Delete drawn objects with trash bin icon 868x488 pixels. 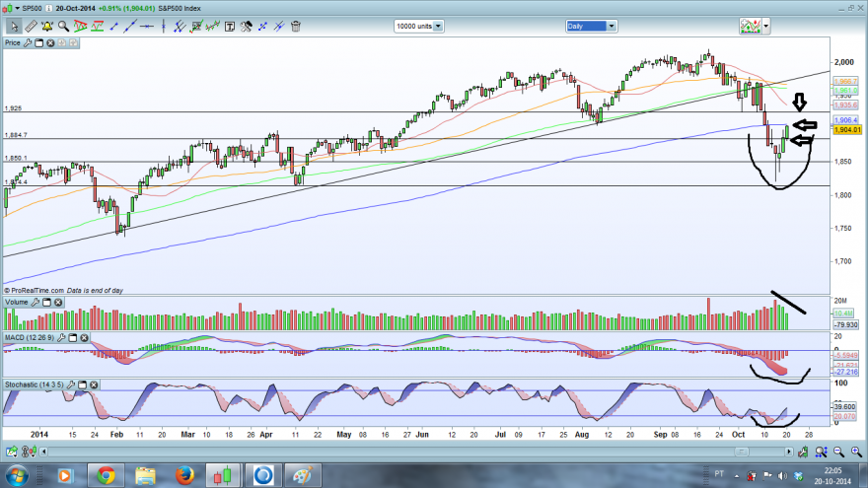point(296,26)
